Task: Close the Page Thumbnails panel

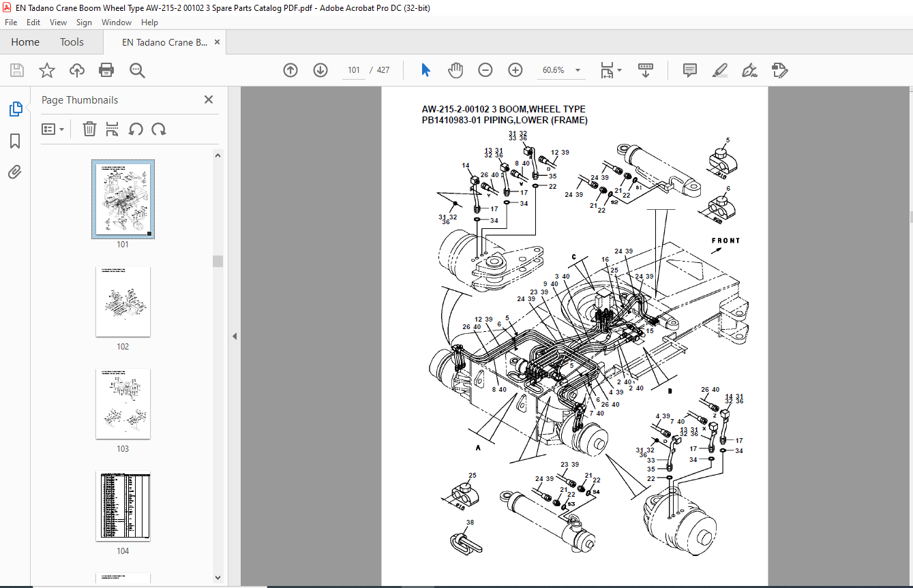Action: tap(209, 99)
